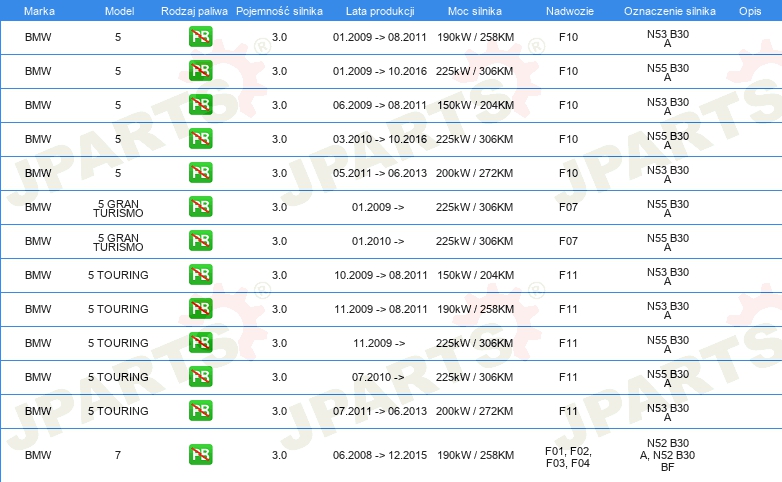
Task: Click the Moc silnika column header
Action: point(474,11)
